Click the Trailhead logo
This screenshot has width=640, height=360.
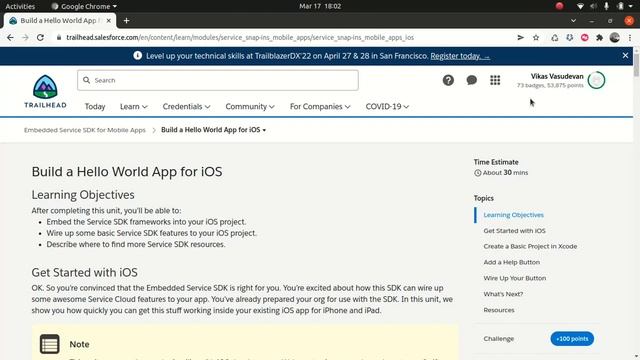45,91
